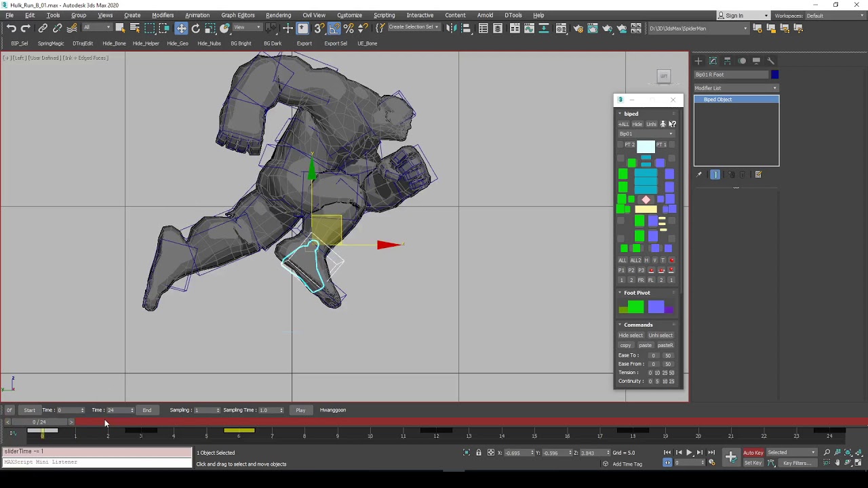
Task: Click the UE_Bone button
Action: [367, 43]
